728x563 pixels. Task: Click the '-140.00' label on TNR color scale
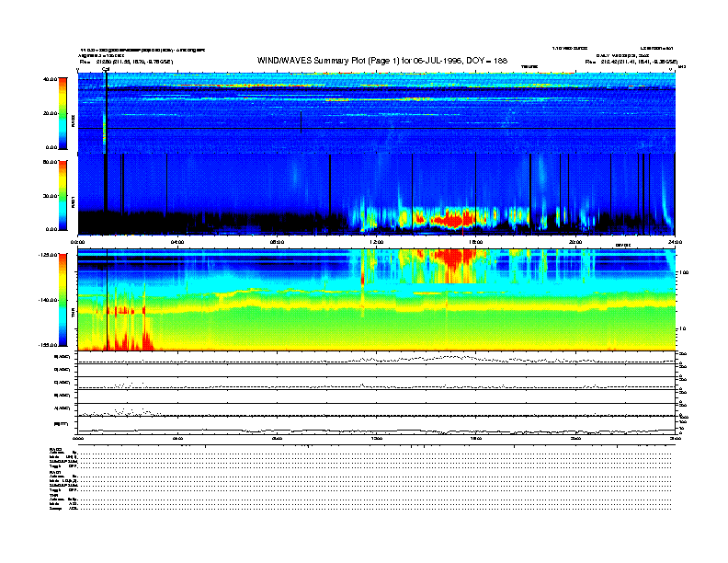tap(49, 300)
